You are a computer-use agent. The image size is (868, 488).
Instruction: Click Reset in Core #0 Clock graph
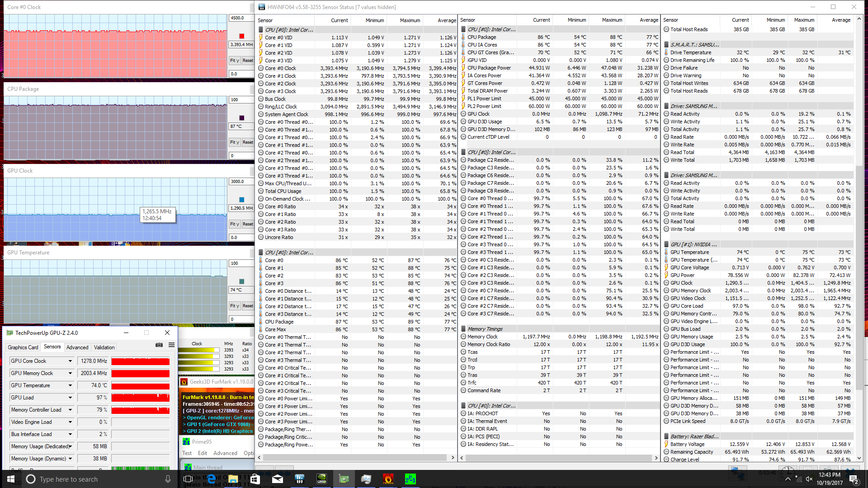(x=248, y=61)
